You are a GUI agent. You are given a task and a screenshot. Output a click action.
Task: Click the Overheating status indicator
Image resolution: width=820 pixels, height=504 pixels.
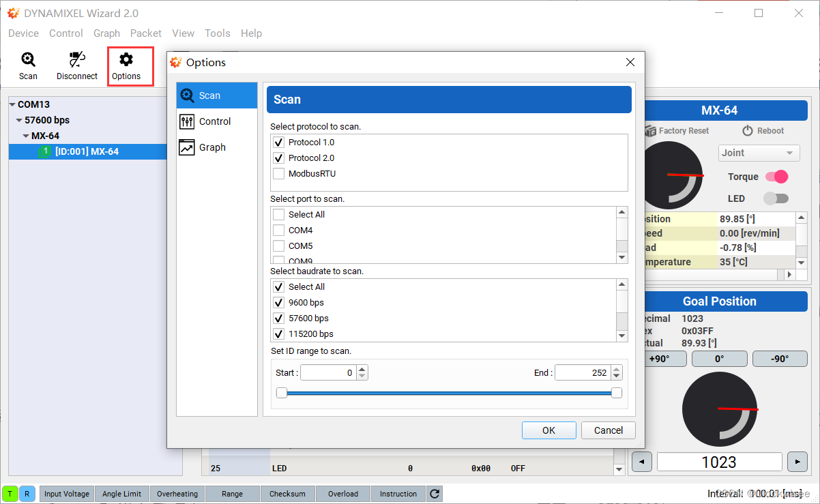177,494
